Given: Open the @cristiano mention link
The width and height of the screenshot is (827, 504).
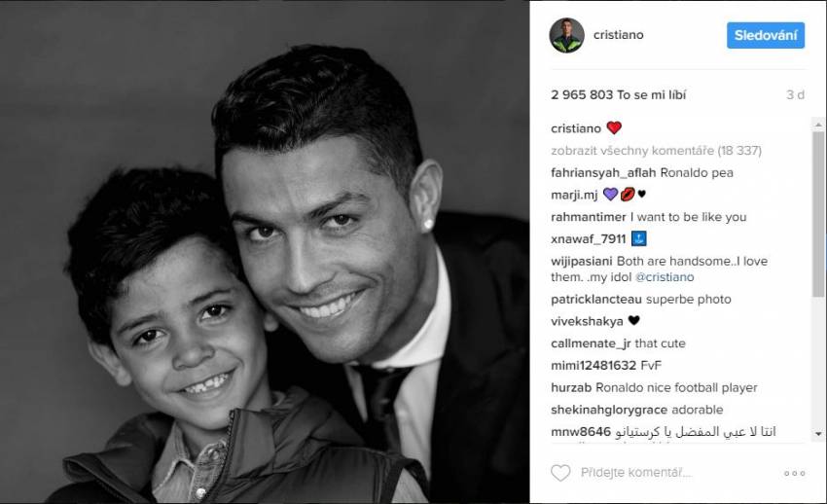Looking at the screenshot, I should 664,277.
